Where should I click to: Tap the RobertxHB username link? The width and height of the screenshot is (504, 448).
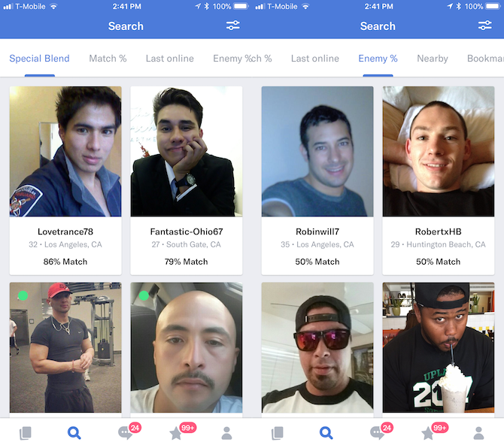pos(438,232)
